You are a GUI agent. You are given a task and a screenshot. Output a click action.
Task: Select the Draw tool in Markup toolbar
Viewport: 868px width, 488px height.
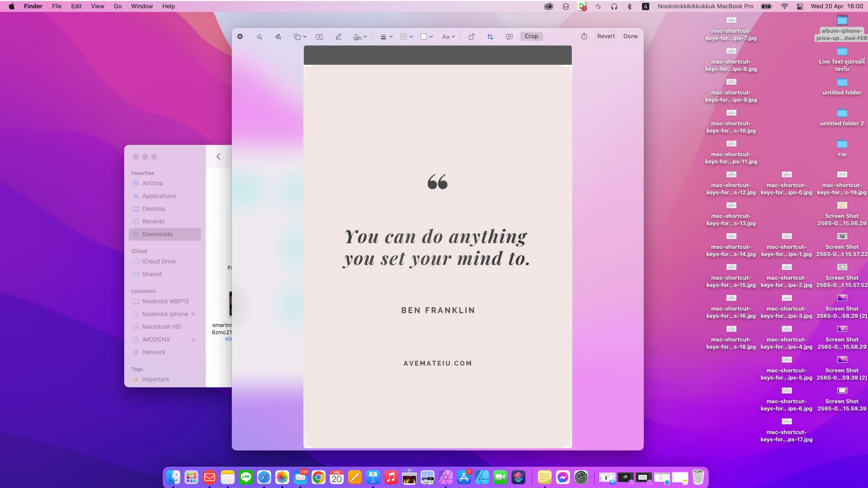278,37
